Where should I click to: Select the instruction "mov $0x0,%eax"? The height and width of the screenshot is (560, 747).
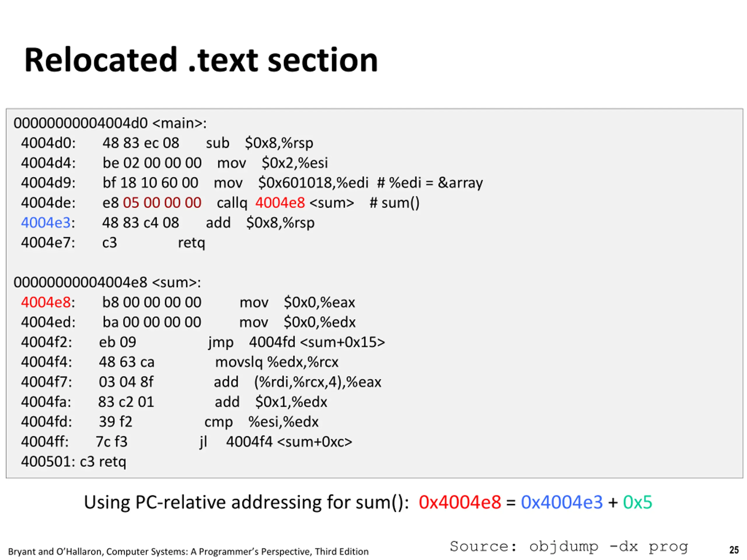point(297,302)
